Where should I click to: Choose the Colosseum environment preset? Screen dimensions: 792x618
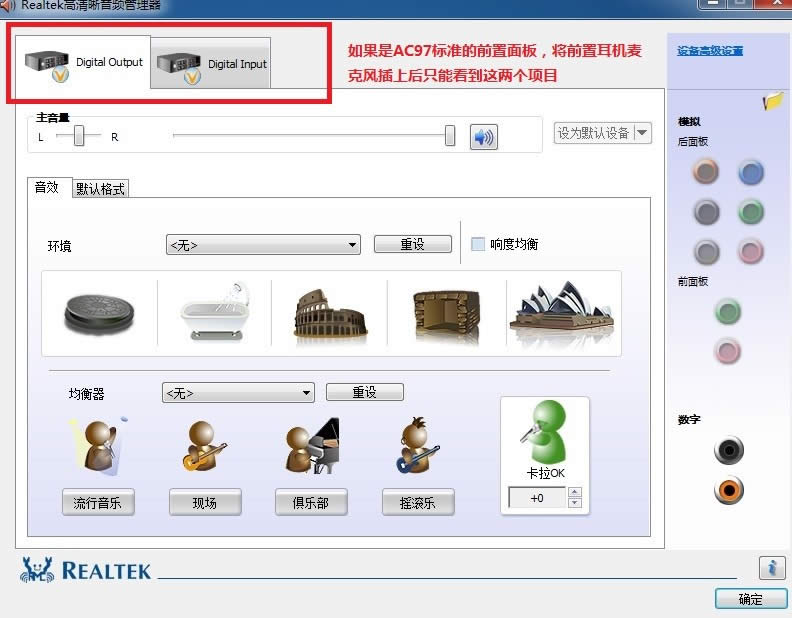329,312
